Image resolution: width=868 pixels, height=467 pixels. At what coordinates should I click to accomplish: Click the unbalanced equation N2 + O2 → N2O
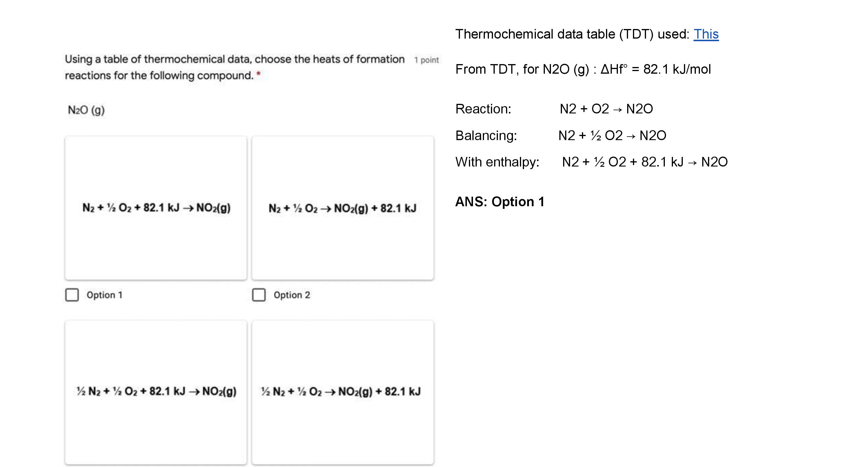click(x=606, y=109)
